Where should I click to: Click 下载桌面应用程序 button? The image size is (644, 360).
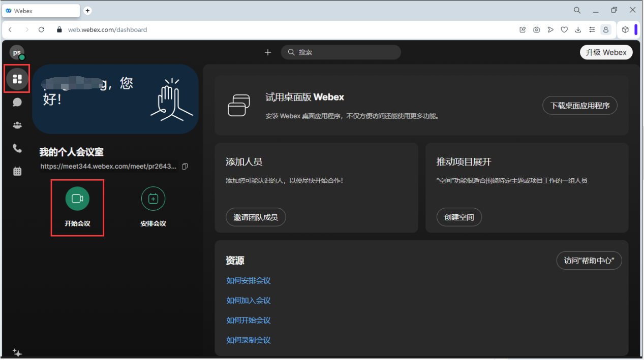580,106
